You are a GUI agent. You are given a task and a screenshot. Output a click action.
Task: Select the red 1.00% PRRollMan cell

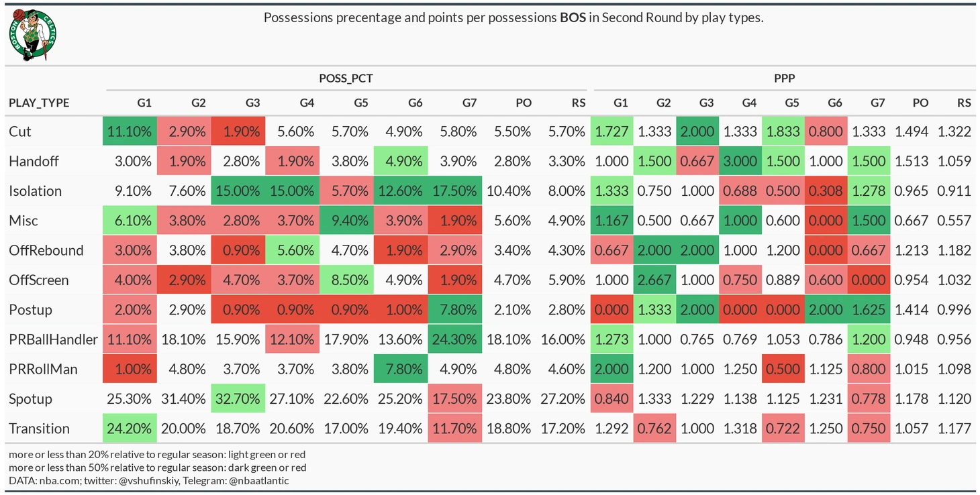130,369
